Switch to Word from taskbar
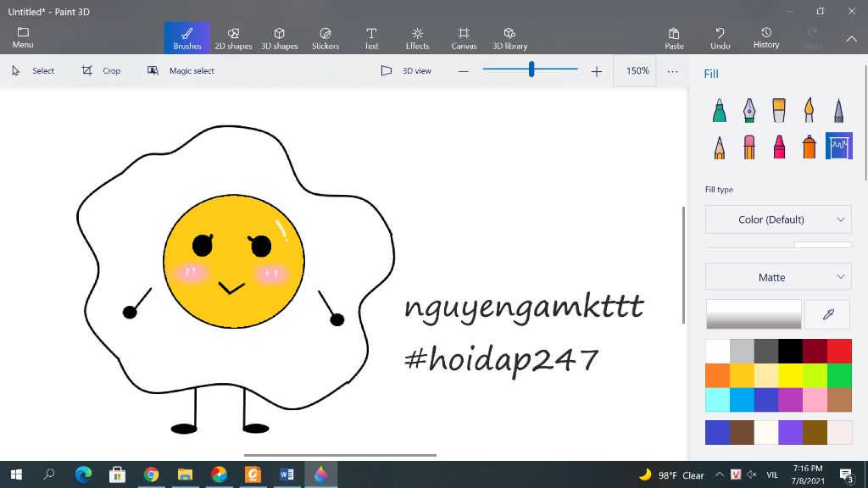This screenshot has height=488, width=868. tap(287, 474)
